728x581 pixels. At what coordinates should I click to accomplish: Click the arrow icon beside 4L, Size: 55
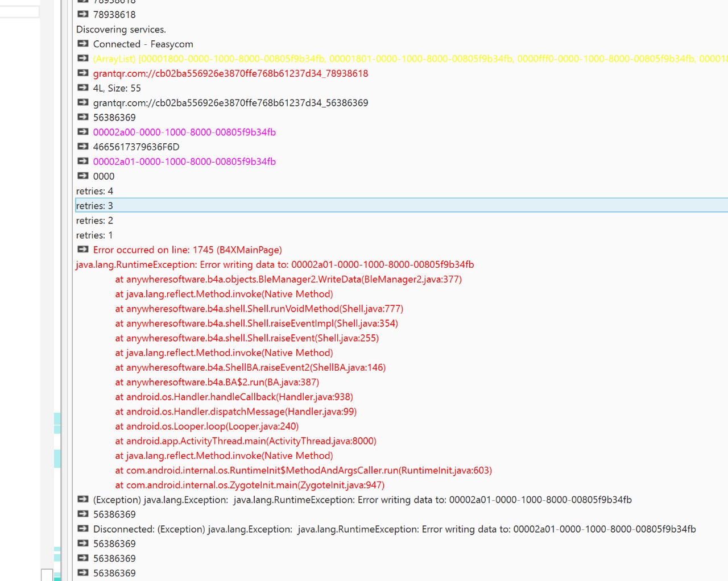click(x=83, y=88)
